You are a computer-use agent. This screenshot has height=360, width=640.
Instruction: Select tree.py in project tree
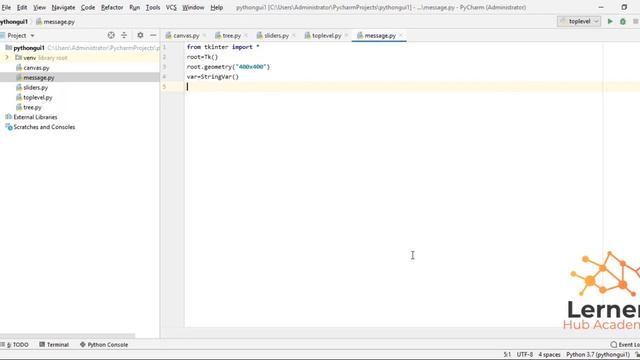(x=32, y=107)
